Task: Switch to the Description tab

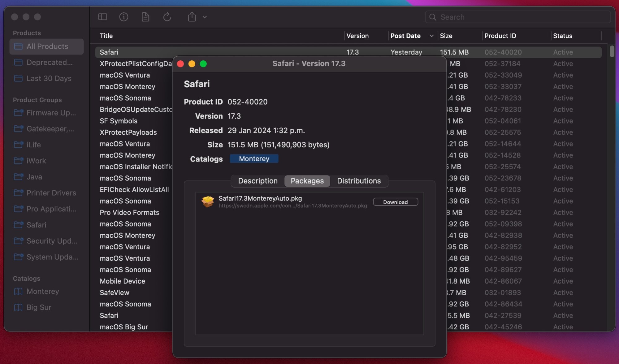Action: point(258,181)
